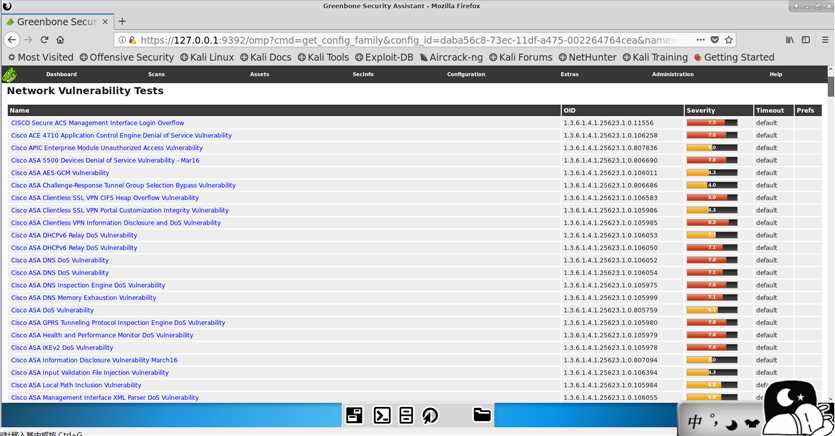
Task: Open the Offensive Security bookmark
Action: click(x=127, y=57)
